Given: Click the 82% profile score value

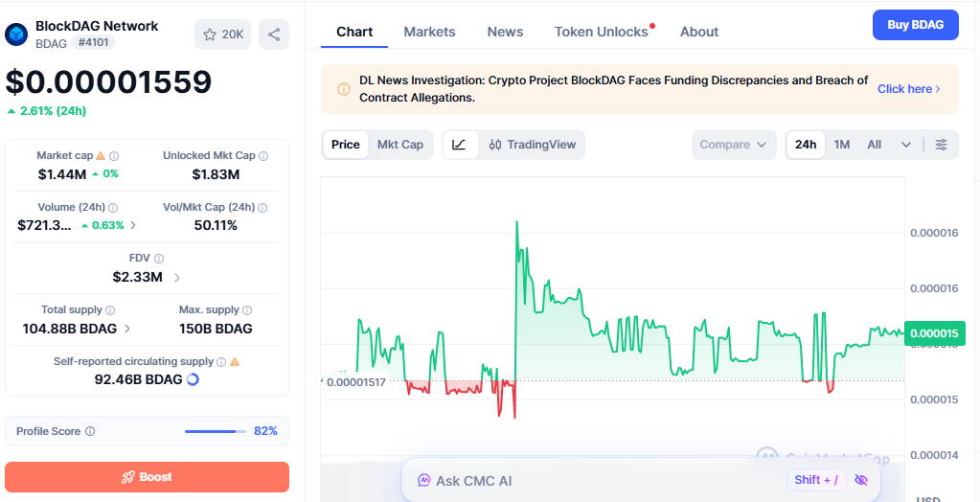Looking at the screenshot, I should coord(265,431).
